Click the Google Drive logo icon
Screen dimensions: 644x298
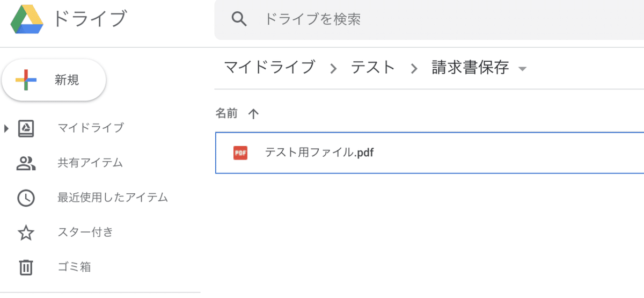coord(27,19)
